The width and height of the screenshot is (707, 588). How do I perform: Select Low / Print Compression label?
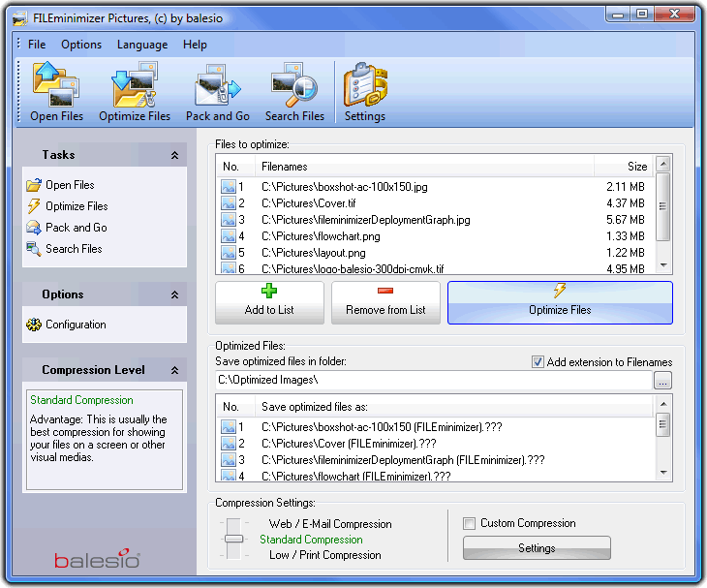[x=325, y=555]
